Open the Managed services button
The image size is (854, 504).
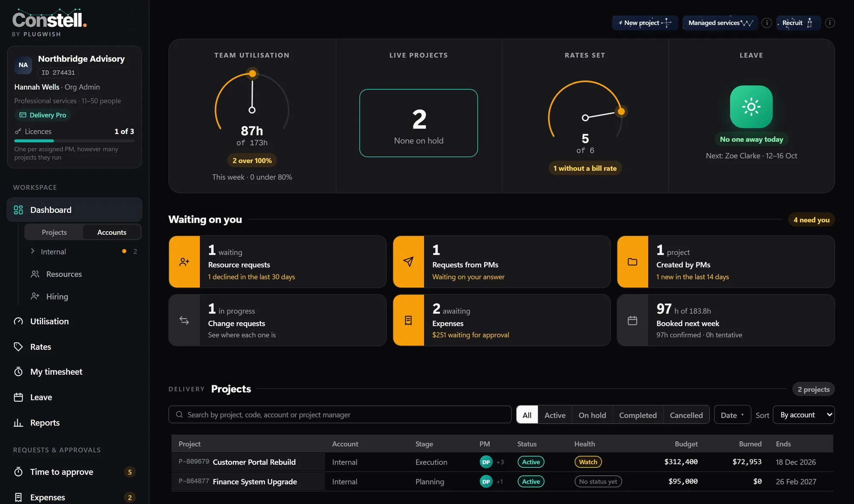(720, 23)
